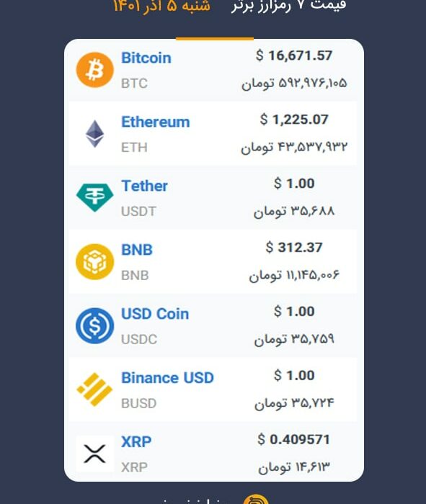Viewport: 426px width, 504px height.
Task: Open the Bitcoin name link
Action: tap(146, 58)
